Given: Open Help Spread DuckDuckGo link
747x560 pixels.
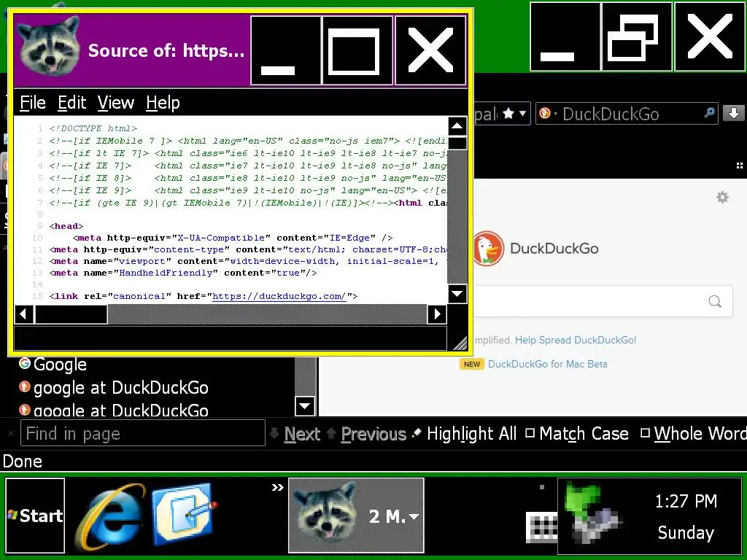Looking at the screenshot, I should coord(576,340).
